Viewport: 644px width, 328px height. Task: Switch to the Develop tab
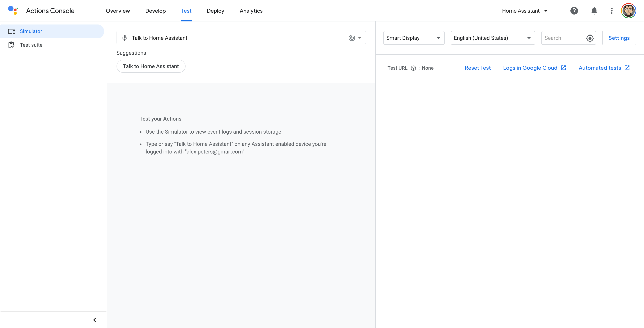tap(155, 11)
